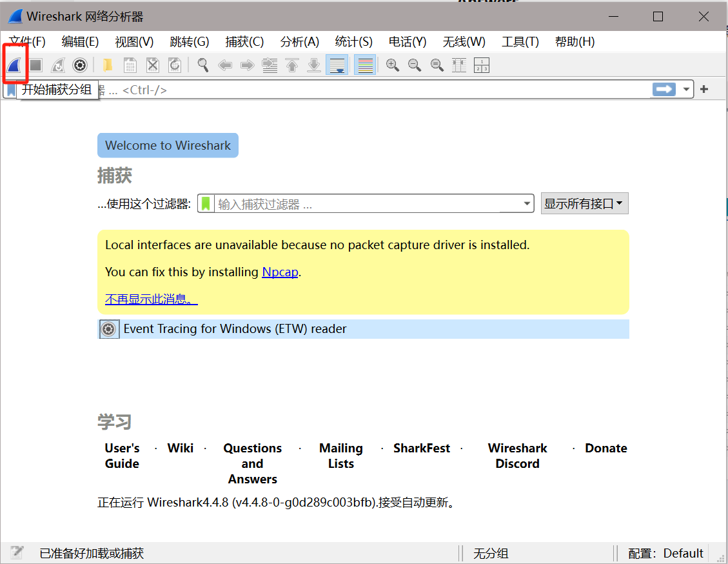Viewport: 728px width, 564px height.
Task: Open Questions and Answers link
Action: pos(253,463)
